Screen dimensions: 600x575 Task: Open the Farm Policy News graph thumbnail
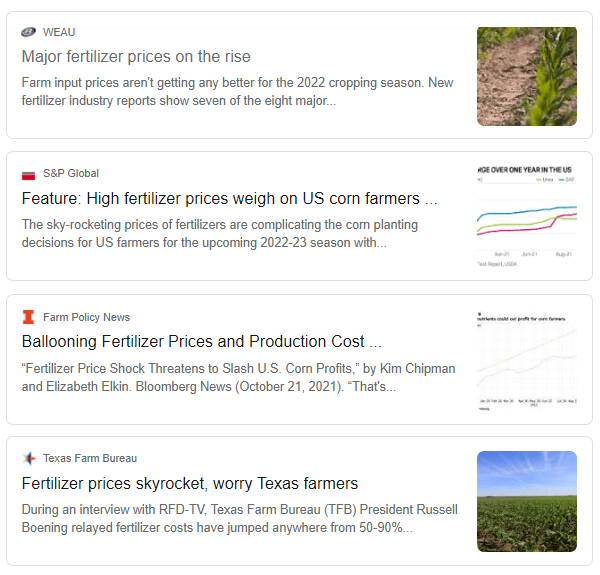[x=527, y=361]
